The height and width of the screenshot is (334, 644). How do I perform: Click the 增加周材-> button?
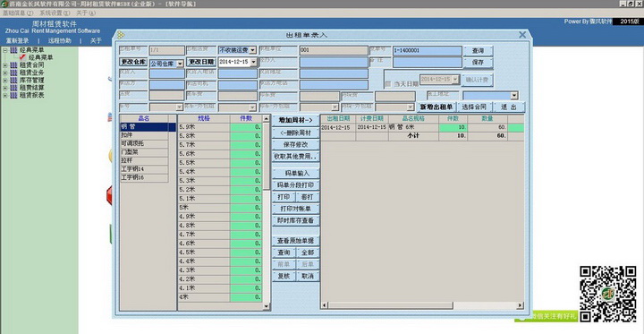pyautogui.click(x=296, y=120)
